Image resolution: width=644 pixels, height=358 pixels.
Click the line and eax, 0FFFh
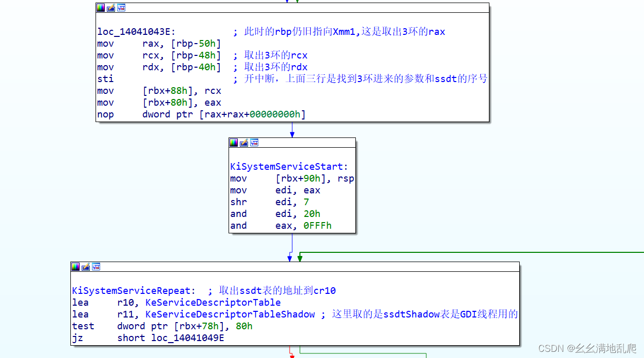tap(281, 226)
